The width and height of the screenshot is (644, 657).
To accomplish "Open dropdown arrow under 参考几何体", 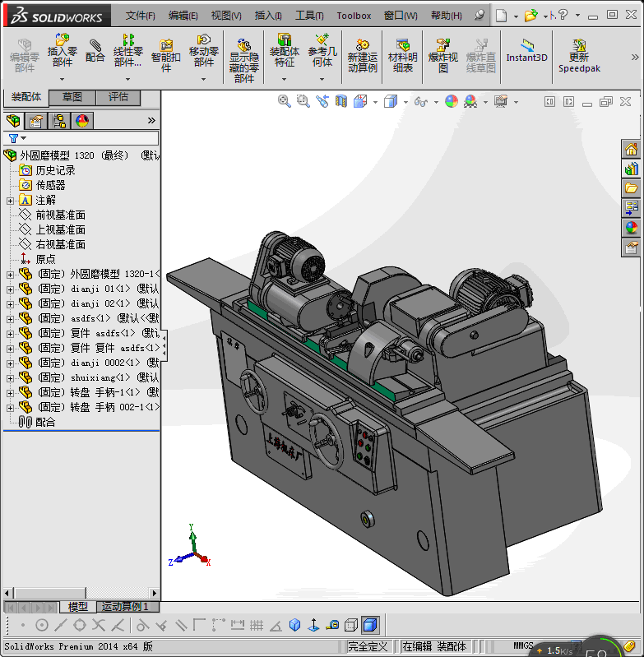I will 322,79.
